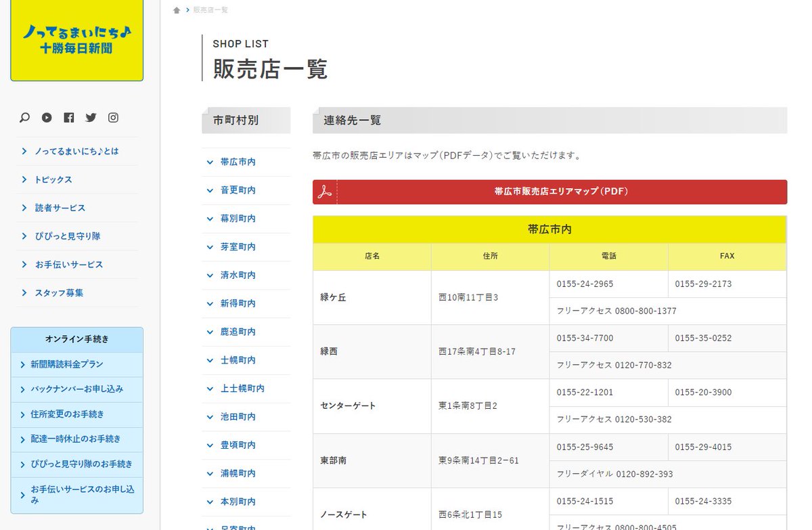The height and width of the screenshot is (530, 812).
Task: Open the Twitter bird icon
Action: (91, 118)
